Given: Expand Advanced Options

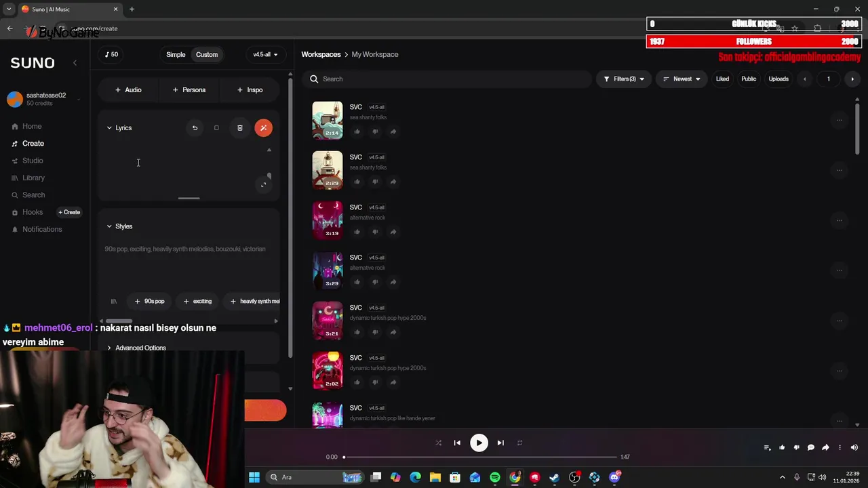Looking at the screenshot, I should [x=136, y=348].
